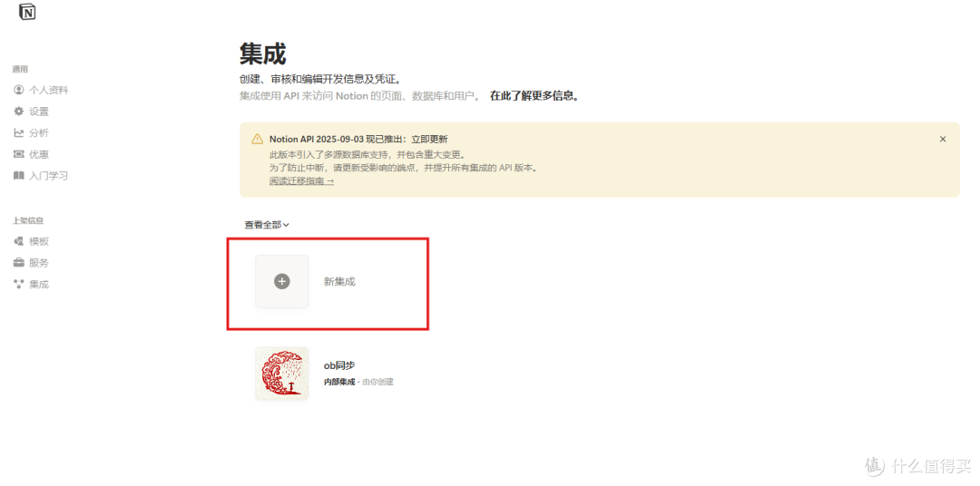Dismiss the Notion API update banner
980x486 pixels.
[x=943, y=140]
